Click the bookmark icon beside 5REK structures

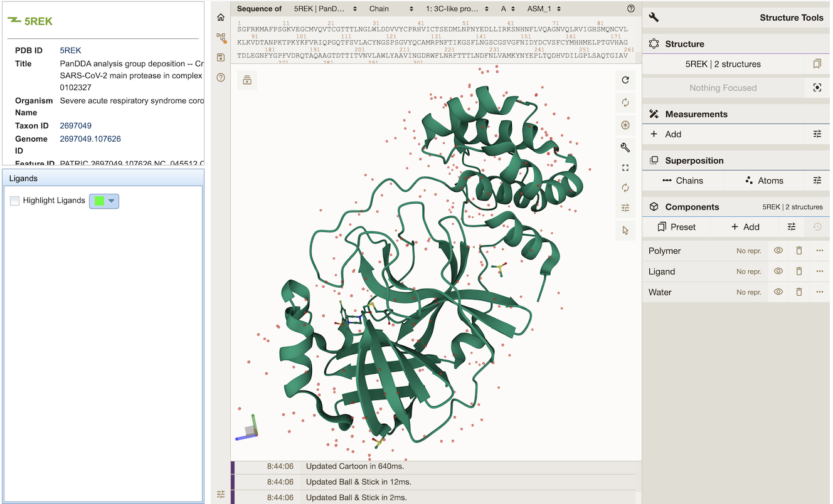(x=817, y=64)
